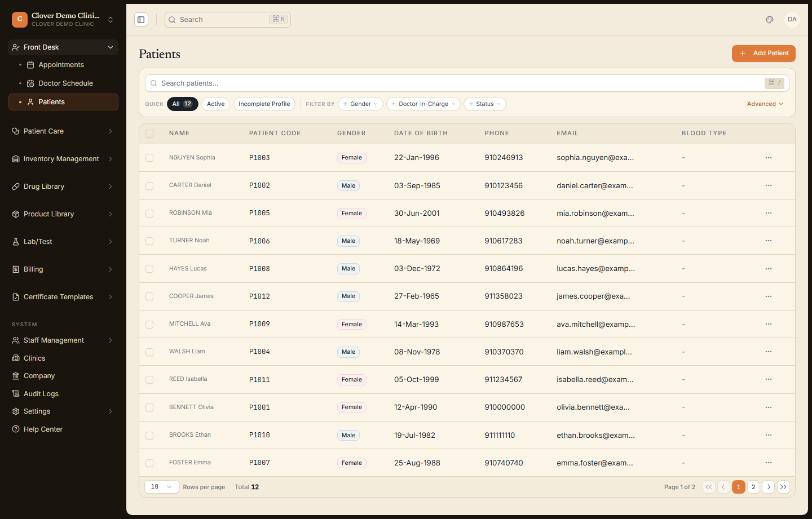This screenshot has width=812, height=519.
Task: Click the Clover Demo Clinic logo
Action: coord(20,20)
